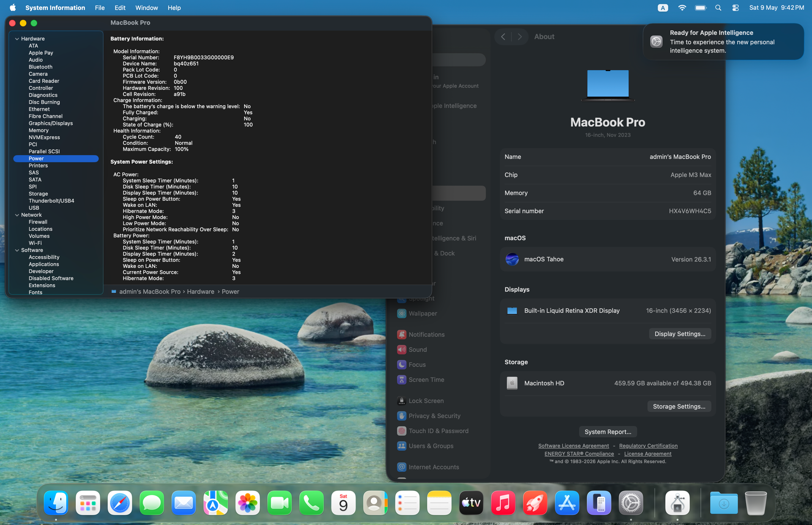Launch Safari from the Dock
This screenshot has width=812, height=525.
pos(120,503)
